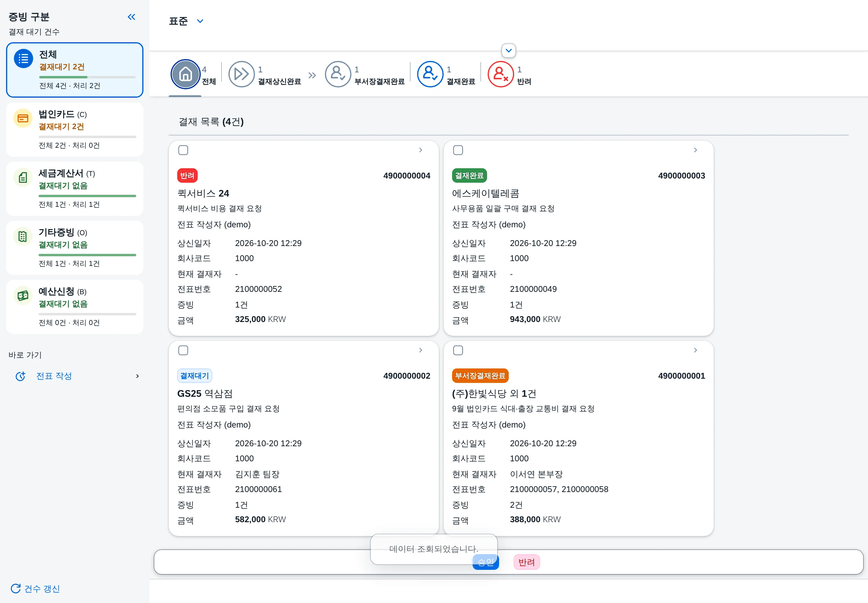The width and height of the screenshot is (868, 603).
Task: Click document number 4900000001
Action: [x=681, y=376]
